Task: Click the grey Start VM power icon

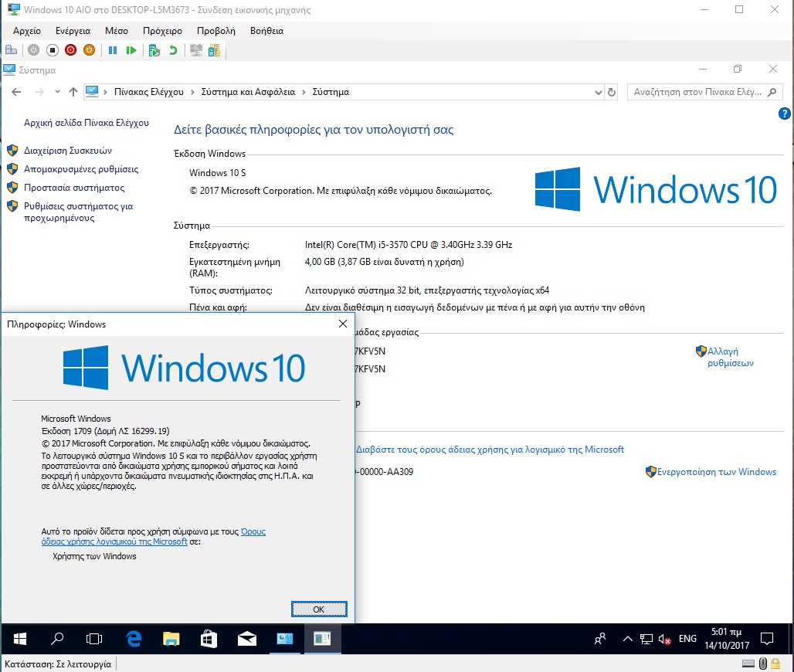Action: [x=33, y=50]
